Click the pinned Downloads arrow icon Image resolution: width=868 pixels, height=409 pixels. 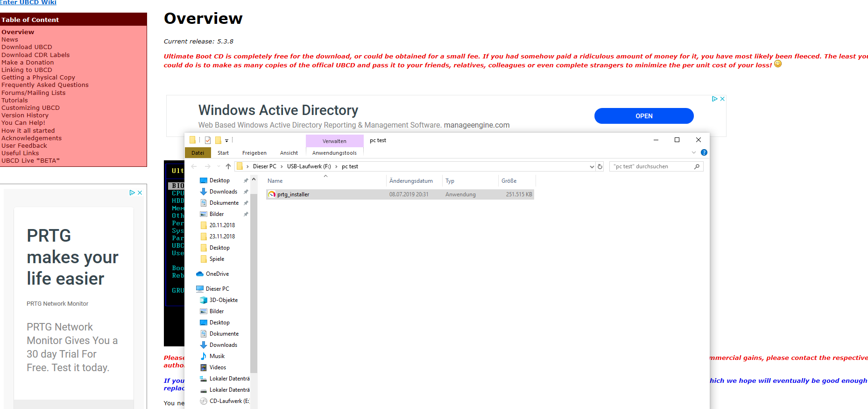[204, 192]
